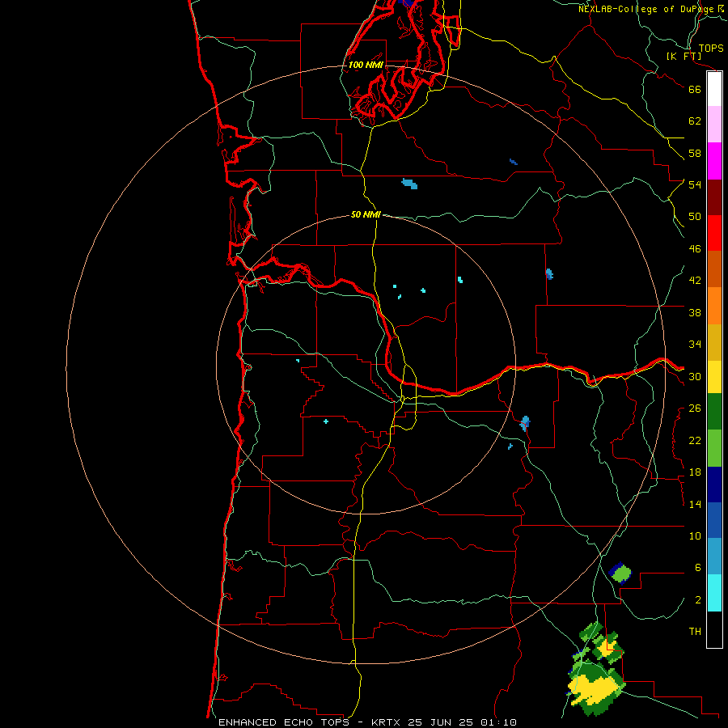The width and height of the screenshot is (728, 728).
Task: Click the "KRTX" station identifier
Action: (x=387, y=722)
